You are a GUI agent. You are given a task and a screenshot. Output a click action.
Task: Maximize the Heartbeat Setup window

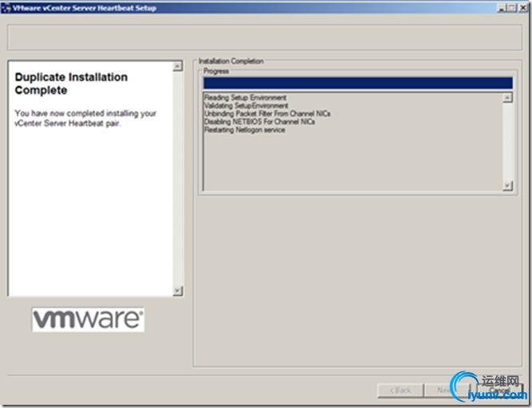512,8
